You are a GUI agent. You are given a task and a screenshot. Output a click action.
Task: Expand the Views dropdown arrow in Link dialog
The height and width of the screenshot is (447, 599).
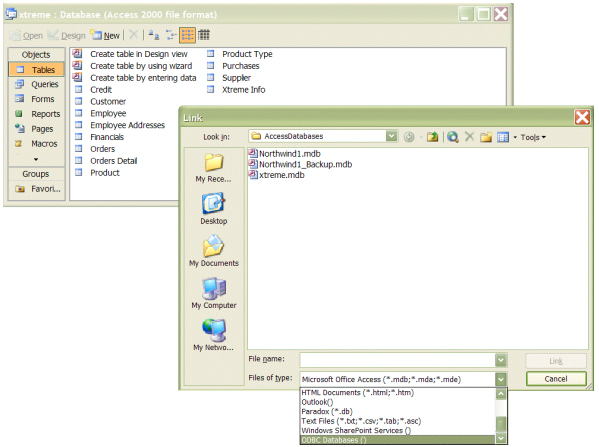coord(515,137)
